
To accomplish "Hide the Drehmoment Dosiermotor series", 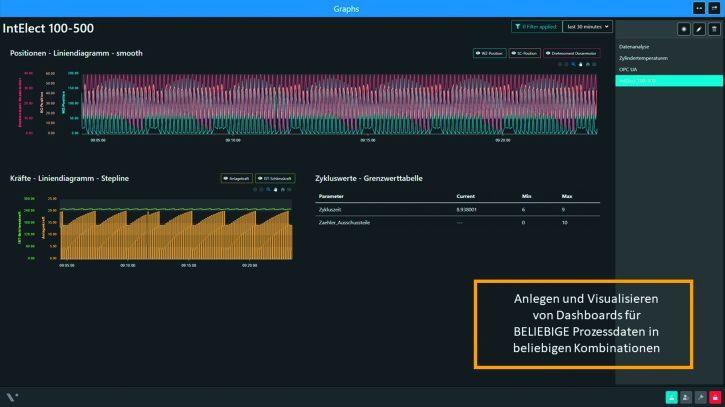I will point(571,53).
